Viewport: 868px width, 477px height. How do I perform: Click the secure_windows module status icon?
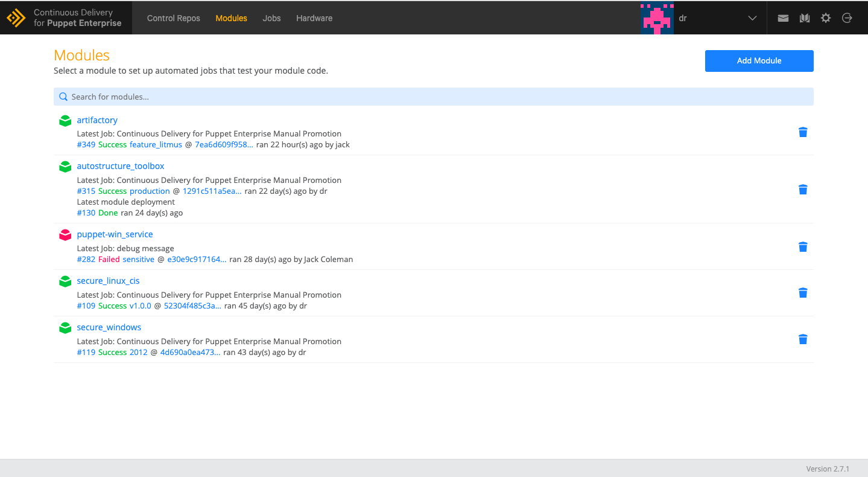tap(65, 328)
